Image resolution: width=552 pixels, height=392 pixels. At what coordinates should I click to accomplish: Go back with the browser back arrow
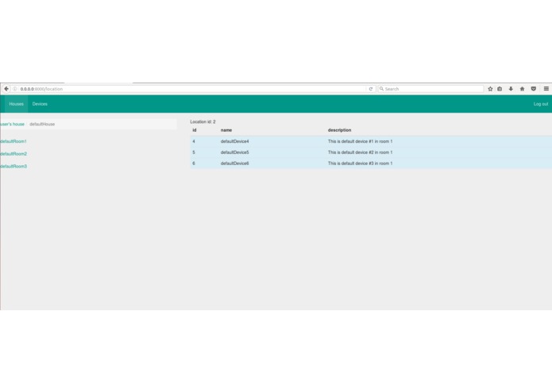pos(6,89)
